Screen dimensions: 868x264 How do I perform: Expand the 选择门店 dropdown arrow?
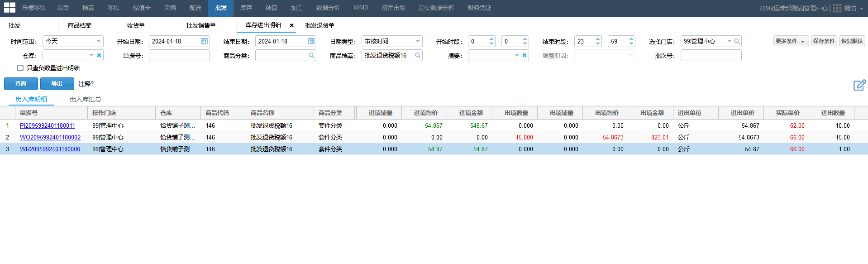click(x=729, y=41)
